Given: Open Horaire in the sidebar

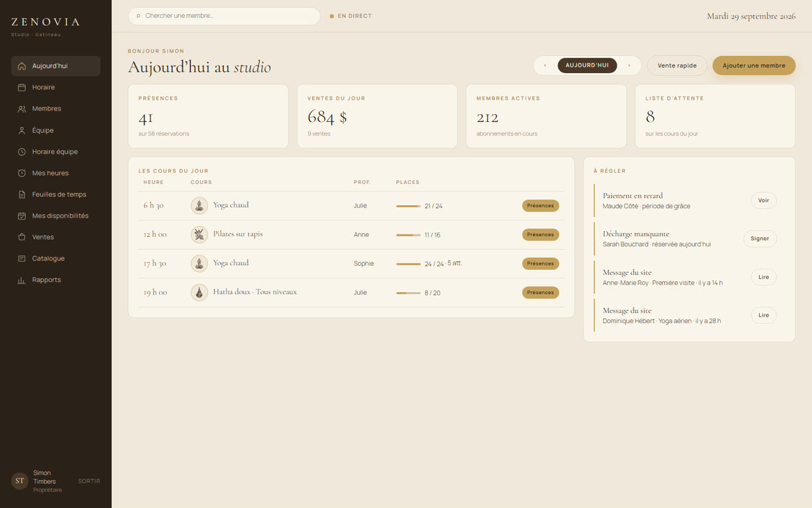Looking at the screenshot, I should click(56, 88).
